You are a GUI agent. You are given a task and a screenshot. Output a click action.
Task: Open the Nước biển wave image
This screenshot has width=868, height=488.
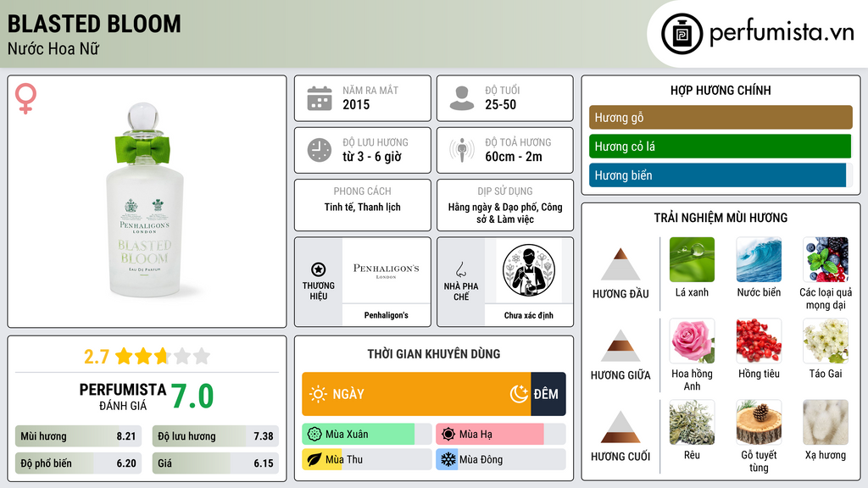point(759,259)
